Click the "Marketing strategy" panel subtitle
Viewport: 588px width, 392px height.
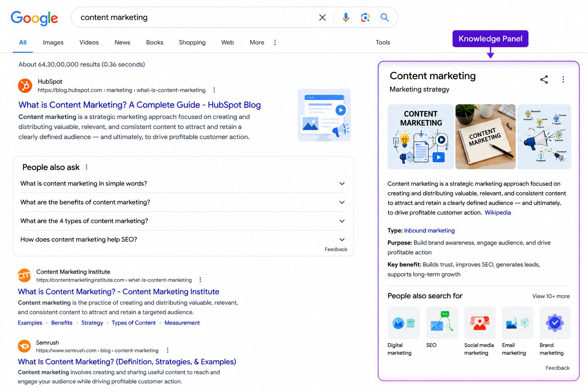(420, 89)
